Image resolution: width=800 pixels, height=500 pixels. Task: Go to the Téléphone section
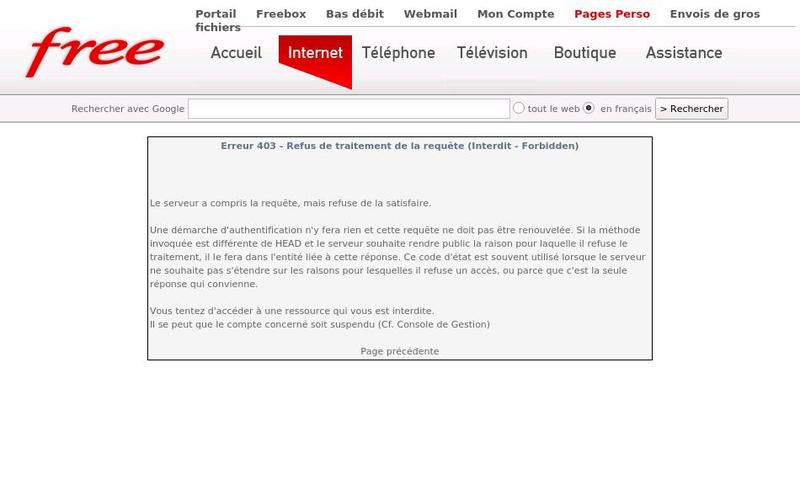coord(398,53)
